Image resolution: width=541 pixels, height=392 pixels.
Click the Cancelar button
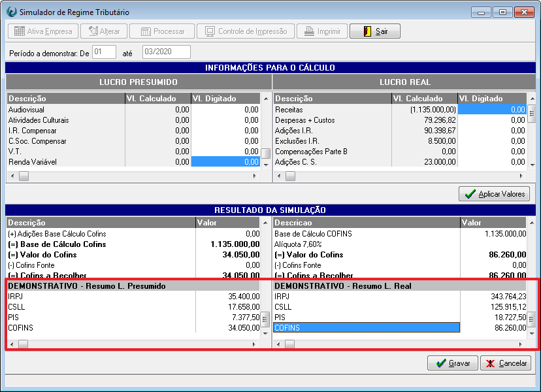506,363
